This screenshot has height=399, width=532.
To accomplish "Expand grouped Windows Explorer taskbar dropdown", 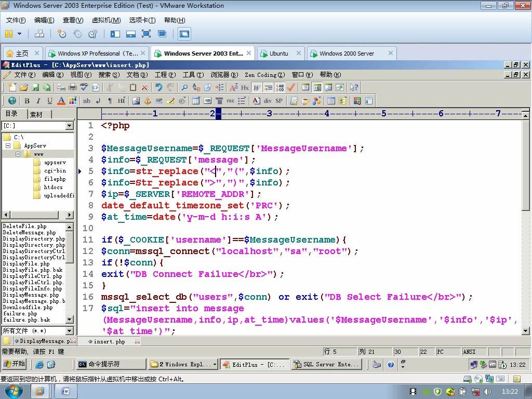I will click(x=215, y=364).
